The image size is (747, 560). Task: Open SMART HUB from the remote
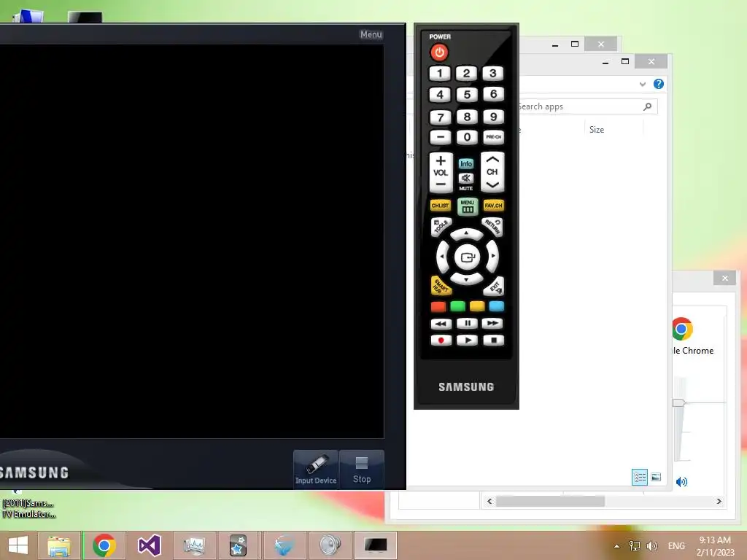click(x=441, y=286)
